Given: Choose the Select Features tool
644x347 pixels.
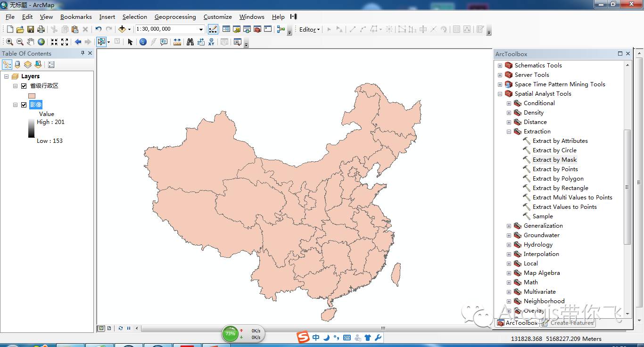Looking at the screenshot, I should [x=101, y=42].
